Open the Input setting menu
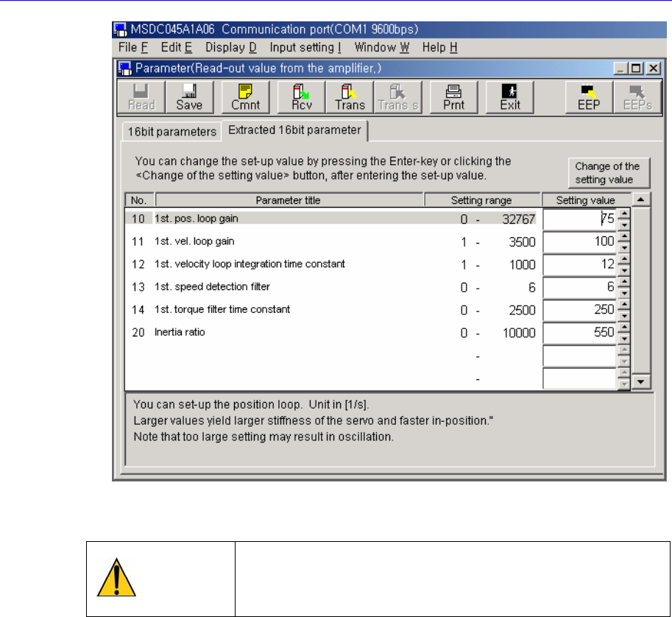 (305, 47)
